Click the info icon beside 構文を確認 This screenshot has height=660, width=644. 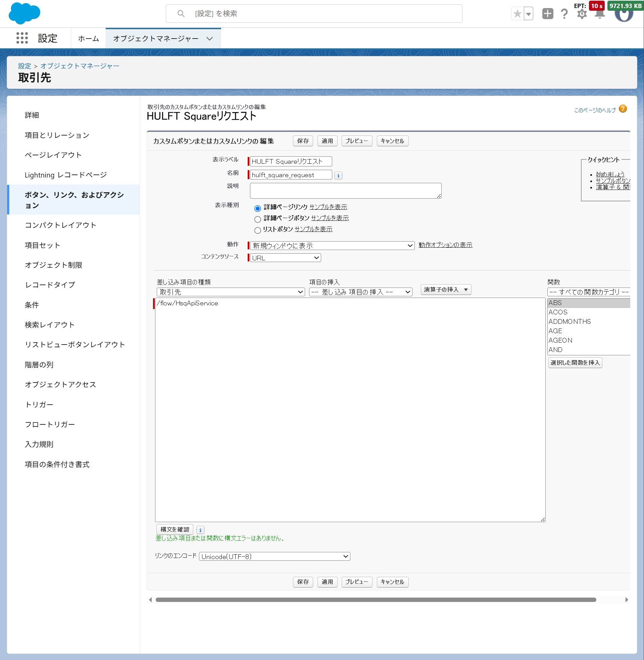point(200,530)
